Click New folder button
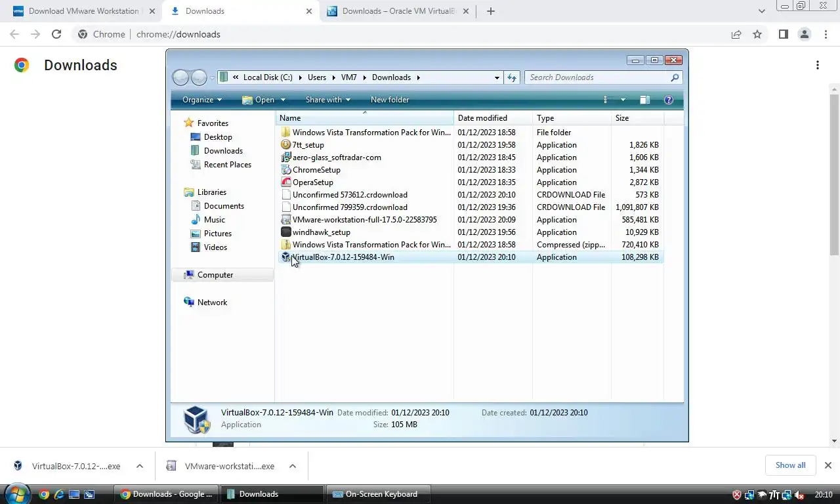This screenshot has width=840, height=504. click(x=390, y=100)
